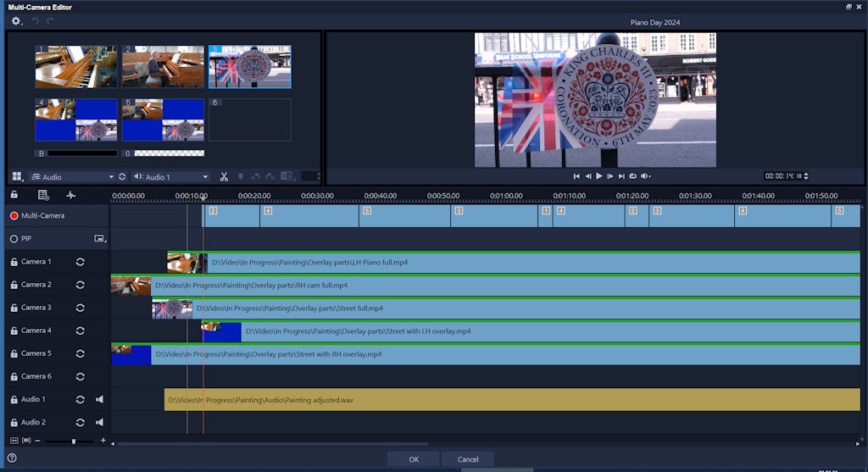Select camera 5 overlay thumbnail
Screen dimensions: 868x472
coord(164,119)
